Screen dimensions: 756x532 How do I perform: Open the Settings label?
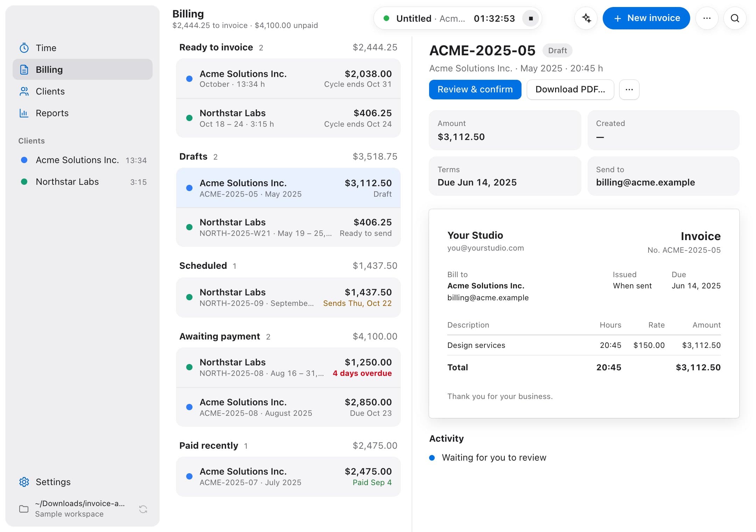pos(53,482)
